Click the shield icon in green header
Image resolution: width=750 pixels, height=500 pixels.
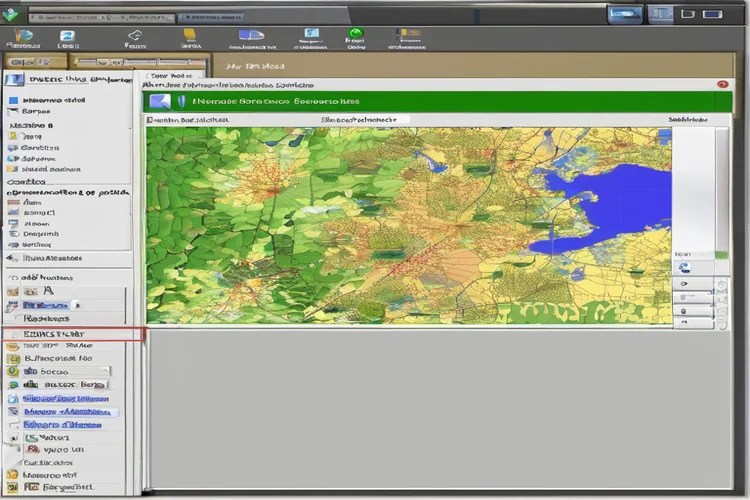[181, 101]
